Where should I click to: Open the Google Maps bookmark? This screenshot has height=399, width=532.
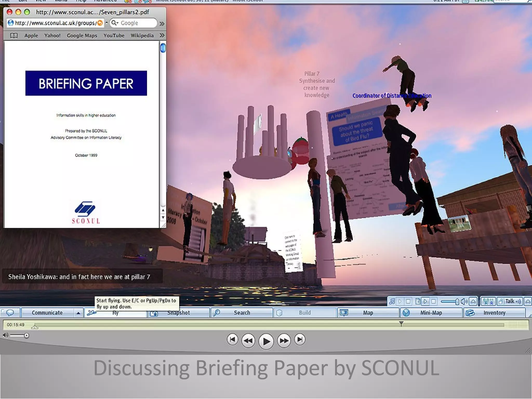tap(82, 36)
